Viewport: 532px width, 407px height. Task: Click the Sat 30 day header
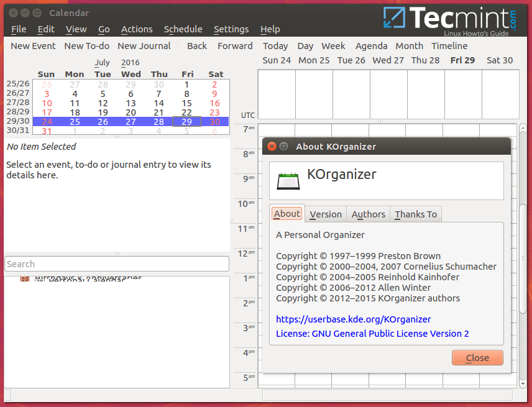click(500, 60)
